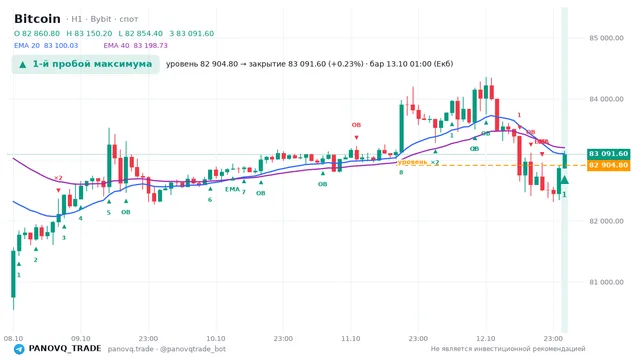
Task: Click the Telegram logo icon beside PANOVQ_TRADE
Action: [x=19, y=349]
